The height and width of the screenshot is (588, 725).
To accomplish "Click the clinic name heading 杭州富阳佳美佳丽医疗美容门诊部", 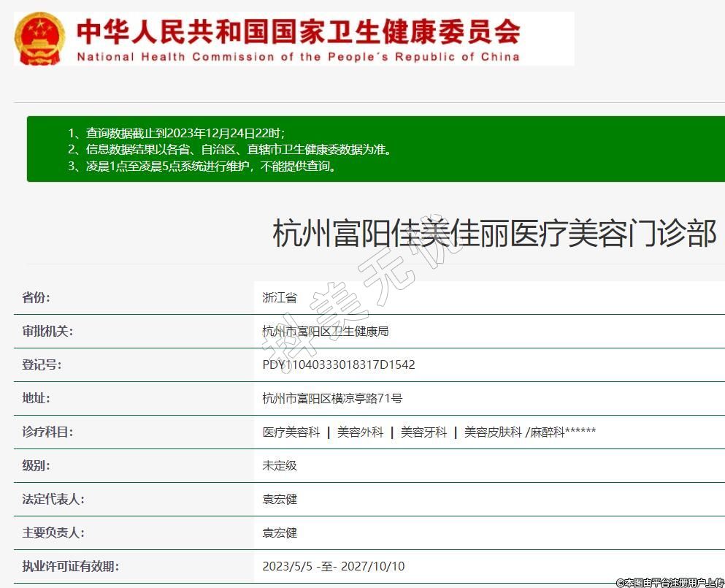I will (x=494, y=234).
